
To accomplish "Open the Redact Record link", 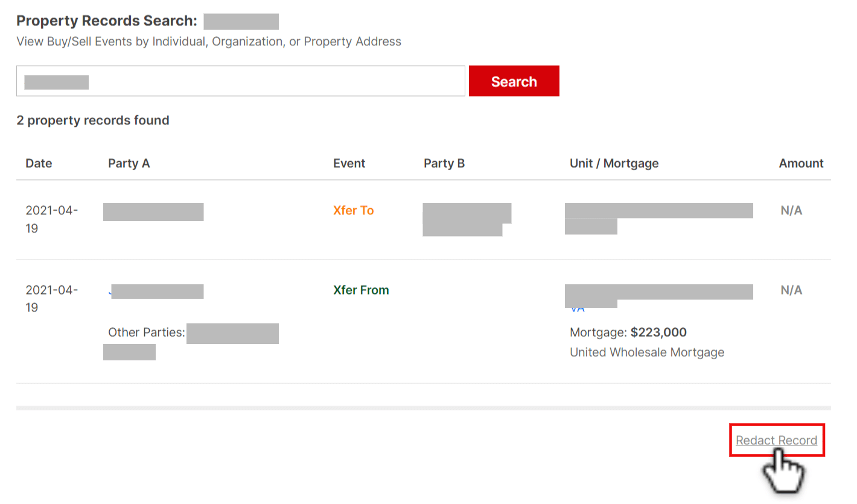I will 776,440.
